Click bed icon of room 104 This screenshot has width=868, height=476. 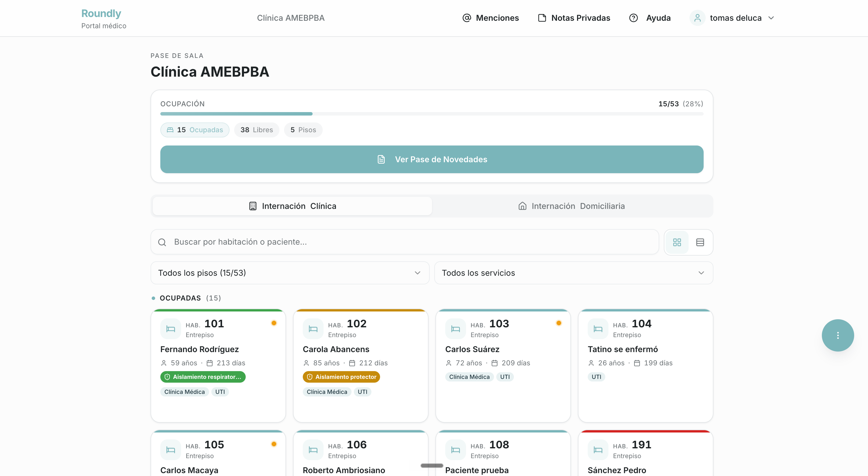pos(598,328)
